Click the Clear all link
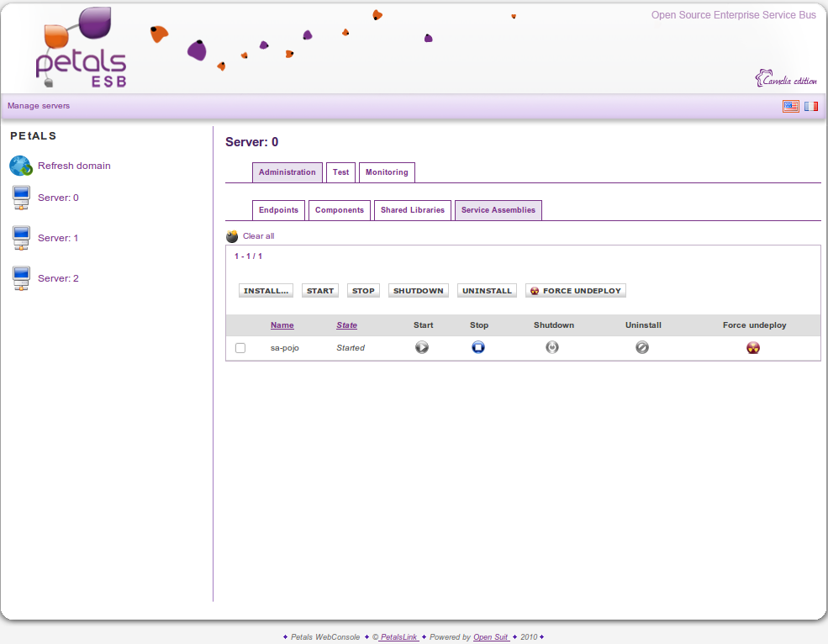 point(258,236)
